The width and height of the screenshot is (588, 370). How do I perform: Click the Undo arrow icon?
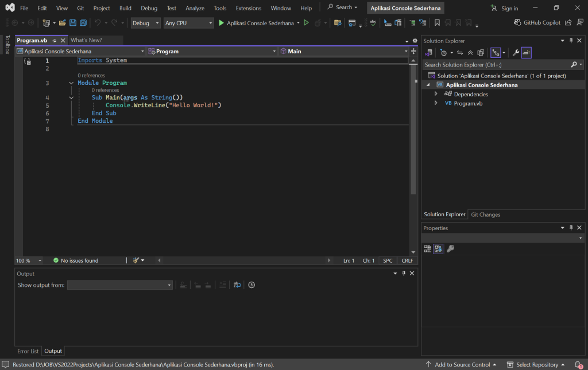(x=98, y=23)
